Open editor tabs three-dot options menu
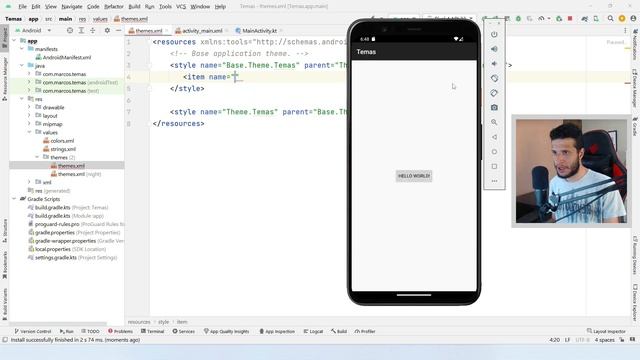Image resolution: width=640 pixels, height=360 pixels. click(x=625, y=31)
